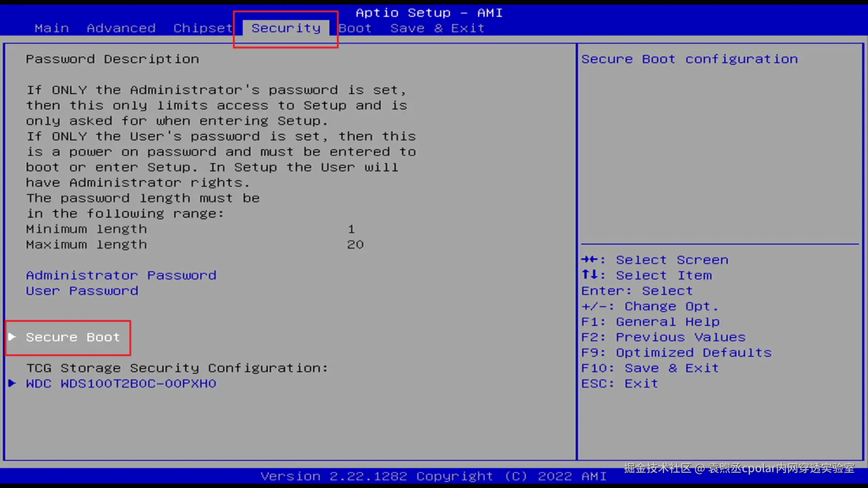Click the Maximum length value 20
The width and height of the screenshot is (868, 488).
point(355,244)
